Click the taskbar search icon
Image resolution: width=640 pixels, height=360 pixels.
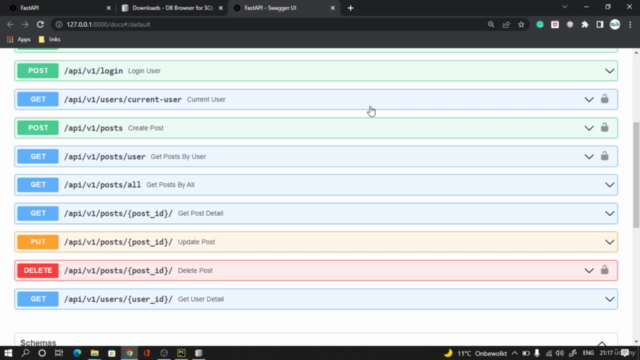click(x=25, y=353)
